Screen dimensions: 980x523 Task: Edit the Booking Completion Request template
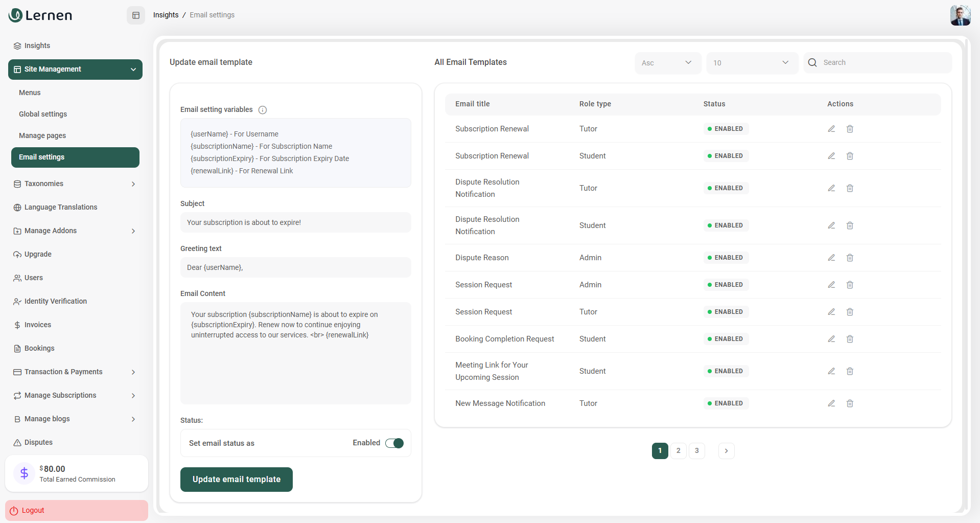831,339
